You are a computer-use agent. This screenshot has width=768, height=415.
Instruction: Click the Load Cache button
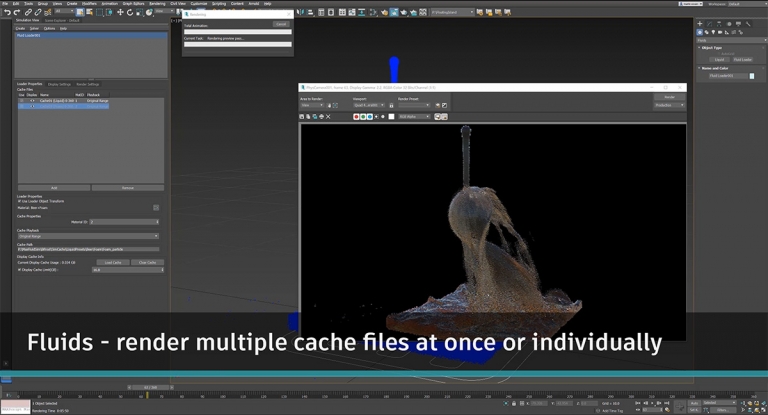(113, 262)
